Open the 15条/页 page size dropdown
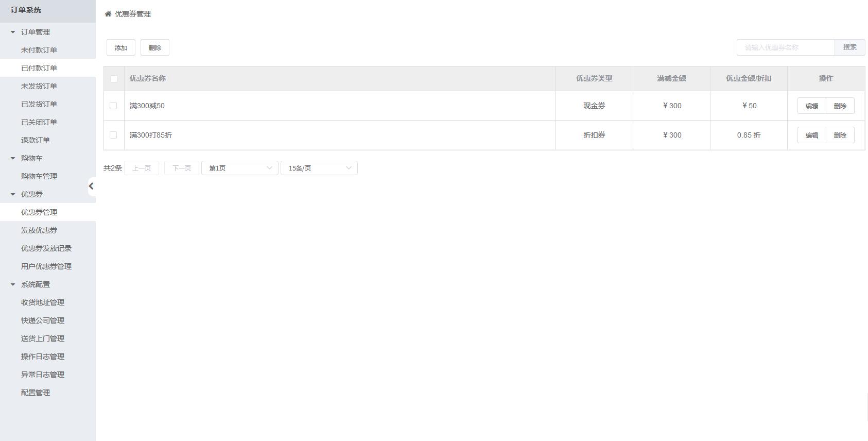Viewport: 868px width, 441px height. tap(319, 168)
